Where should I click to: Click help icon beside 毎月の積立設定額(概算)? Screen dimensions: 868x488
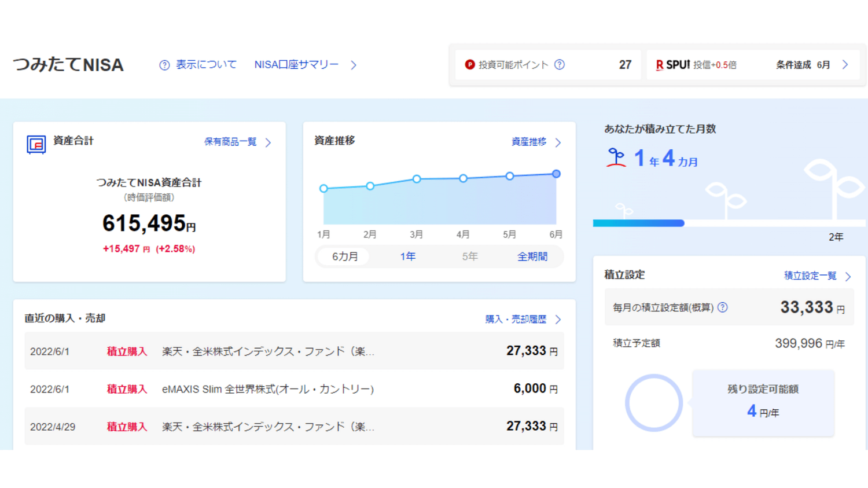click(723, 307)
